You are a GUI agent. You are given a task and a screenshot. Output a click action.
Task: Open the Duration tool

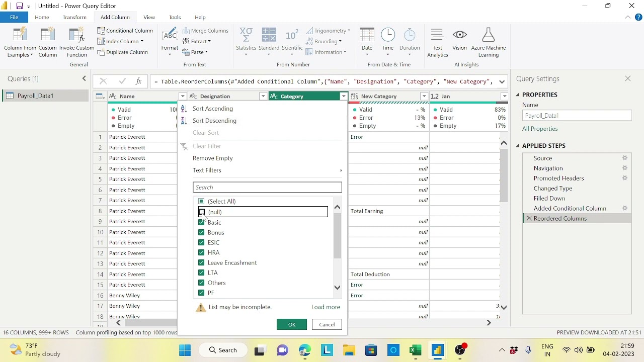click(410, 42)
